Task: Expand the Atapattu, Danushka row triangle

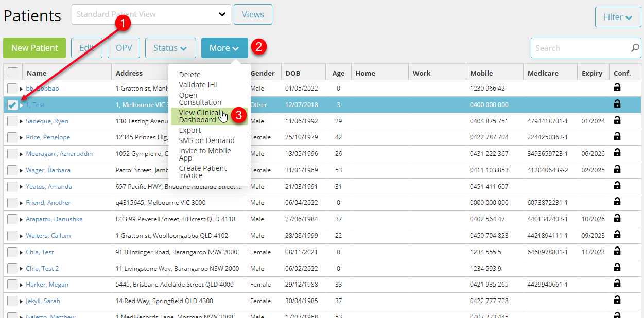Action: pos(21,219)
